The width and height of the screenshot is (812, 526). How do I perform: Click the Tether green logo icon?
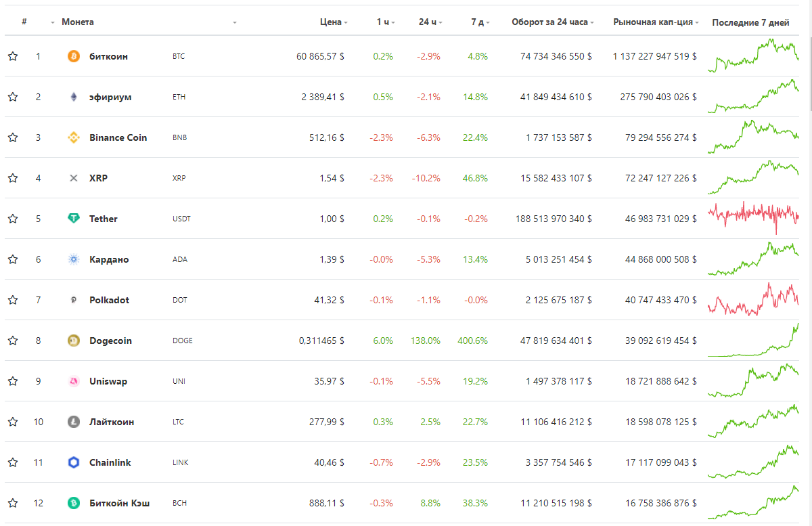tap(74, 219)
